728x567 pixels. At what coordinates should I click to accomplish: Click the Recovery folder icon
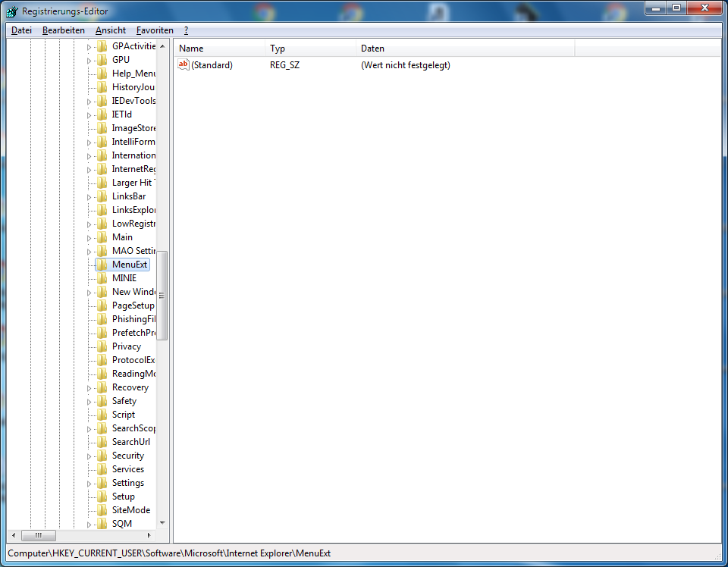coord(102,387)
